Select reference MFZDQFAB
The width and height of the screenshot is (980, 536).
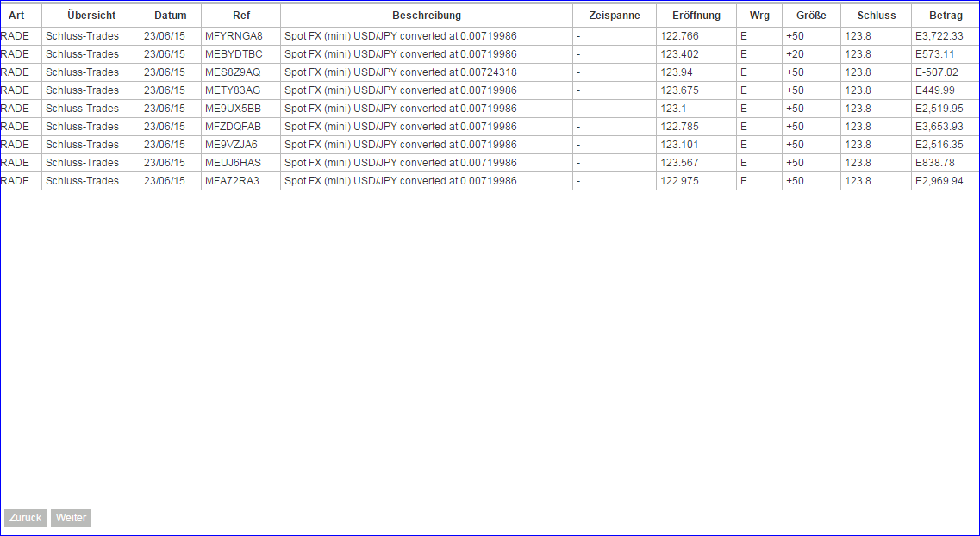click(233, 127)
